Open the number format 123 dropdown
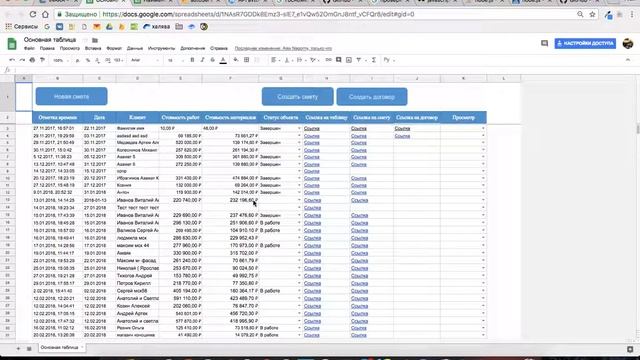Image resolution: width=640 pixels, height=360 pixels. click(x=119, y=60)
